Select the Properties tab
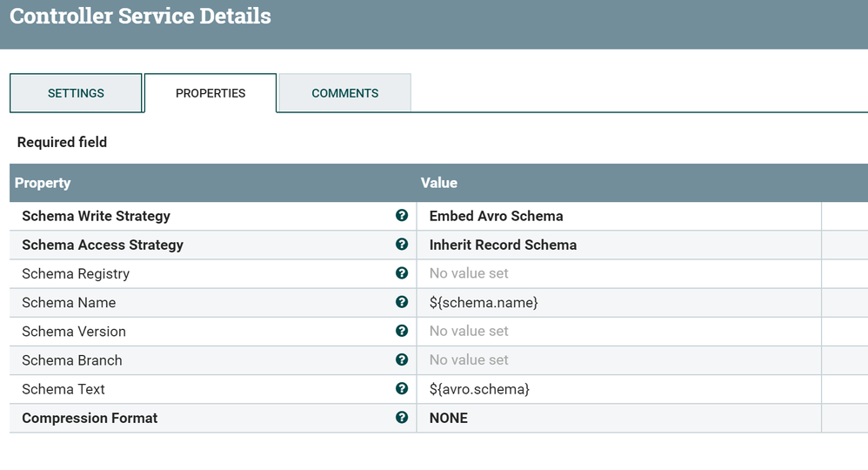The width and height of the screenshot is (868, 470). point(210,93)
